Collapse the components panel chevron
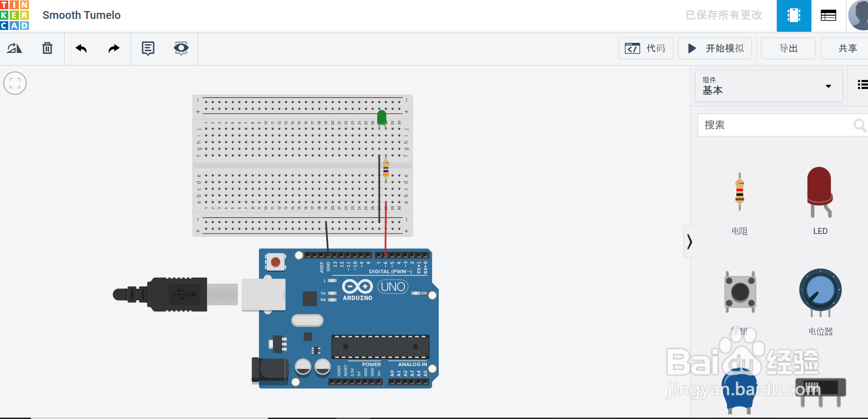The image size is (868, 419). (689, 241)
